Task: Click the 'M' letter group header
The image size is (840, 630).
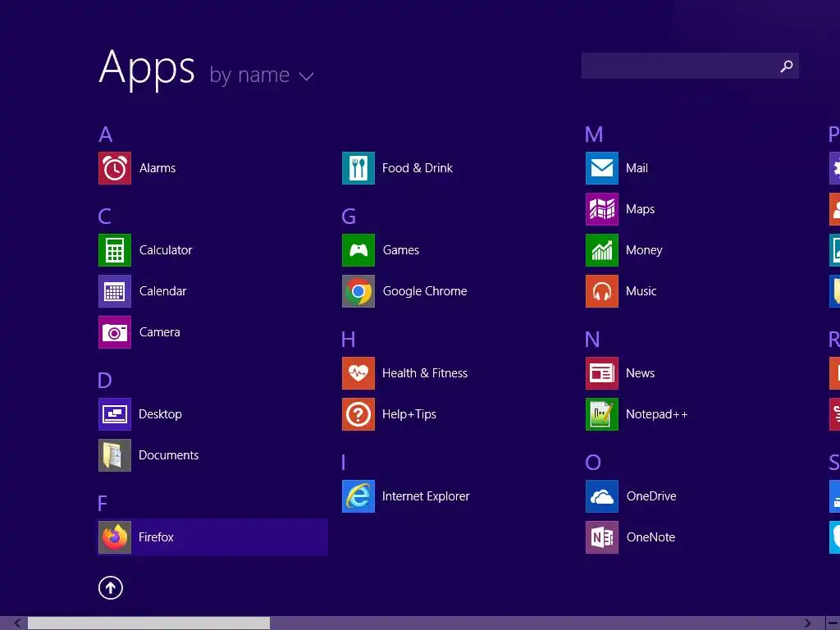Action: click(594, 135)
